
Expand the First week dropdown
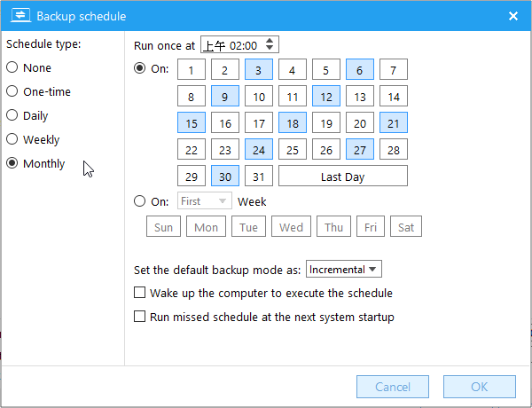pyautogui.click(x=205, y=201)
